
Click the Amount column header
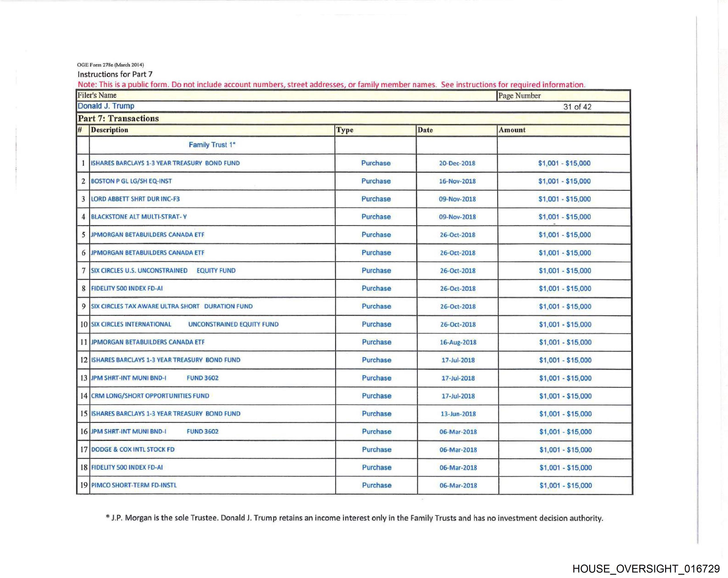(512, 130)
